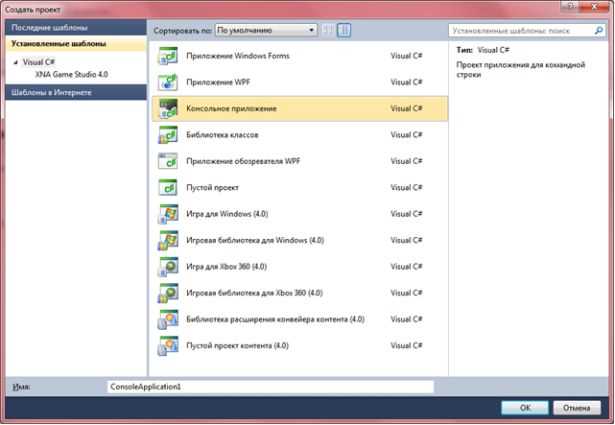This screenshot has height=425, width=615.
Task: Open the sort by dropdown
Action: click(266, 30)
